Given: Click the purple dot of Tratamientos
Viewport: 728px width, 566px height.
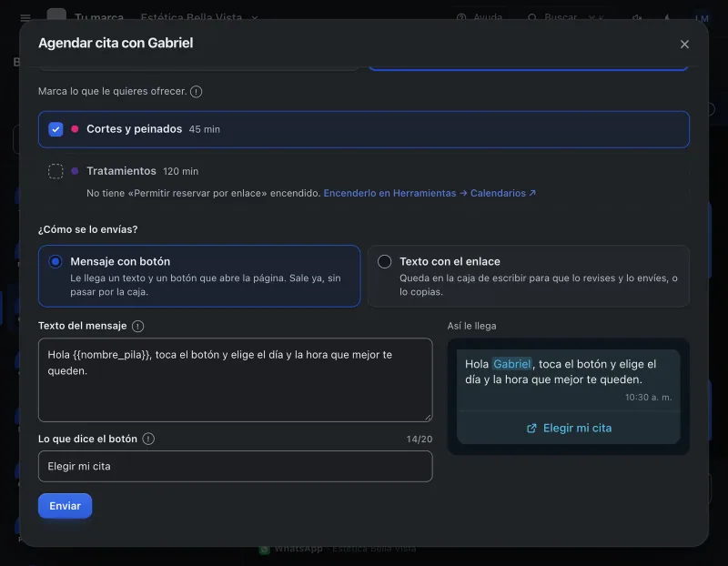Looking at the screenshot, I should [75, 171].
